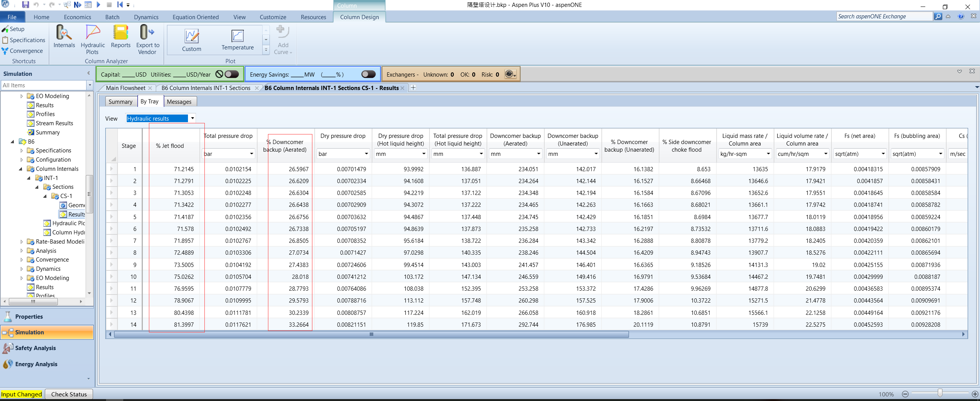Create a Custom plot
Viewport: 980px width, 401px height.
click(191, 40)
